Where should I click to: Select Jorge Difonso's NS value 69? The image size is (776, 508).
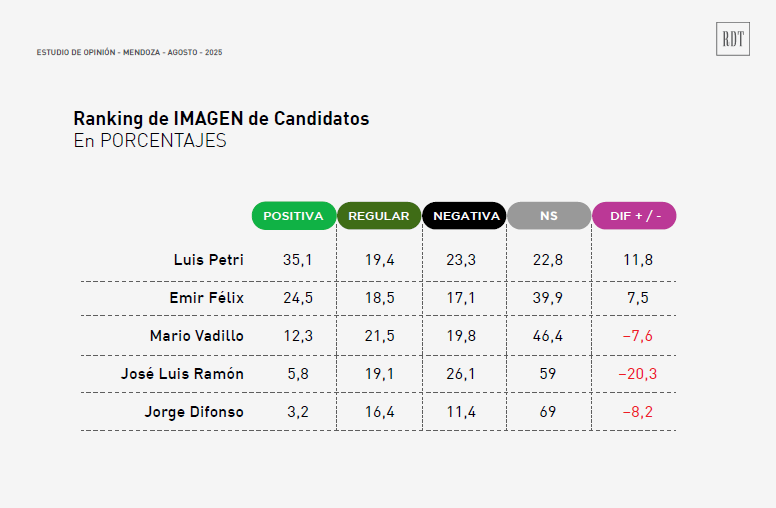click(x=548, y=412)
